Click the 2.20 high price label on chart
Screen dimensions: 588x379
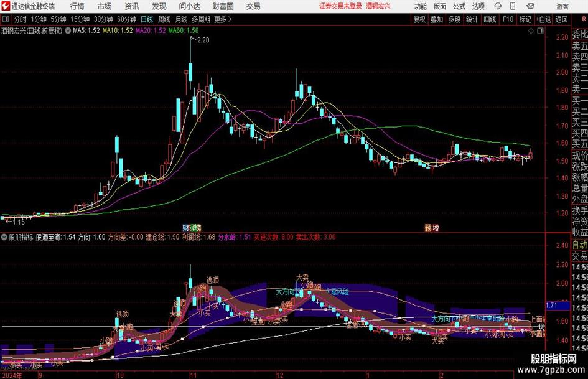tap(203, 40)
